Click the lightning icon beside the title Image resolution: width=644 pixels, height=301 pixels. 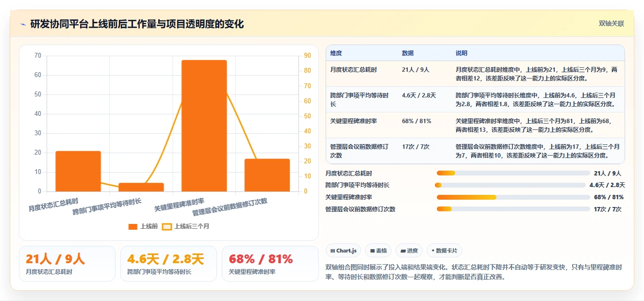click(x=23, y=24)
